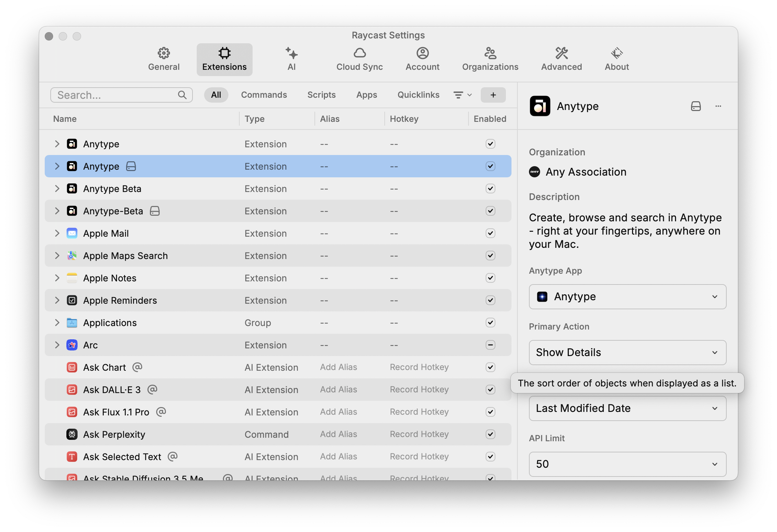Open the Organizations tab
The height and width of the screenshot is (532, 777).
(x=490, y=59)
